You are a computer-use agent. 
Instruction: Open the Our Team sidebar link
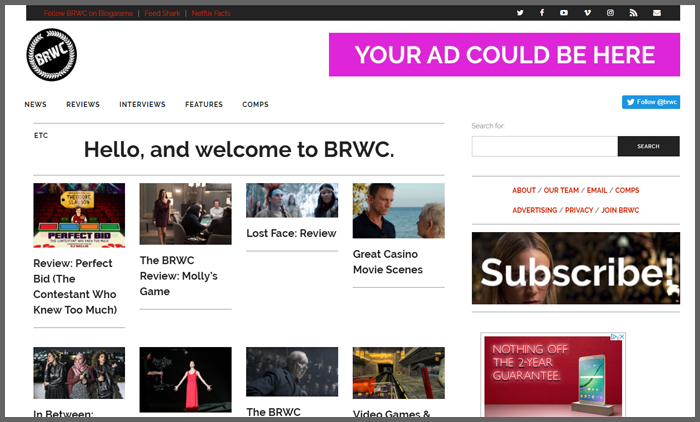click(561, 190)
